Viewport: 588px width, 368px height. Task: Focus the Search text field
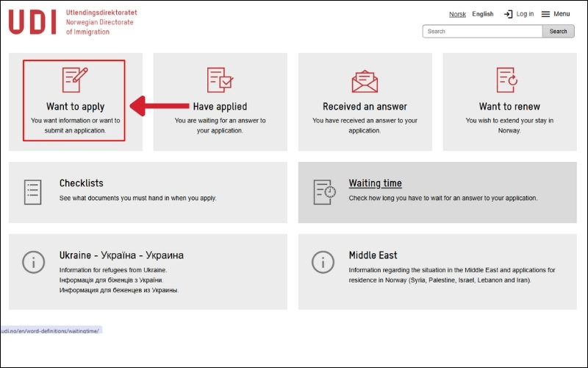pyautogui.click(x=482, y=32)
